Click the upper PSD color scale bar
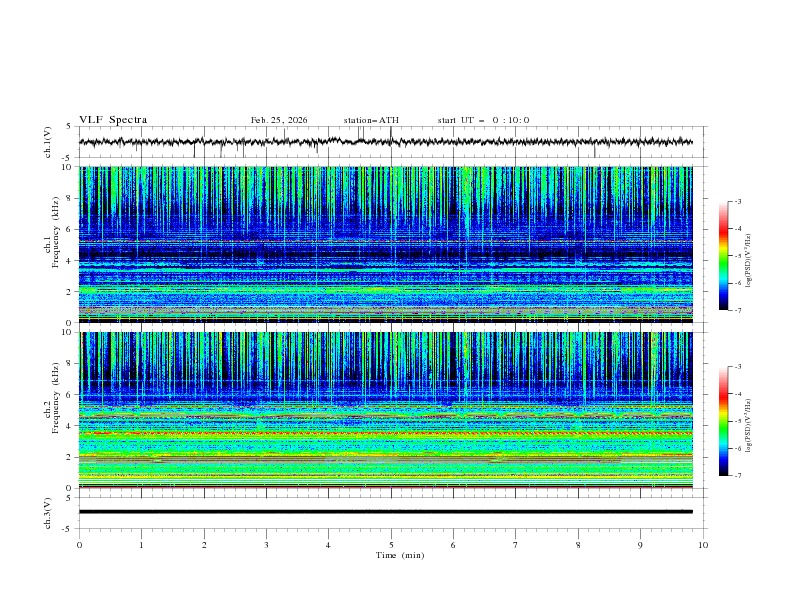 (x=723, y=255)
